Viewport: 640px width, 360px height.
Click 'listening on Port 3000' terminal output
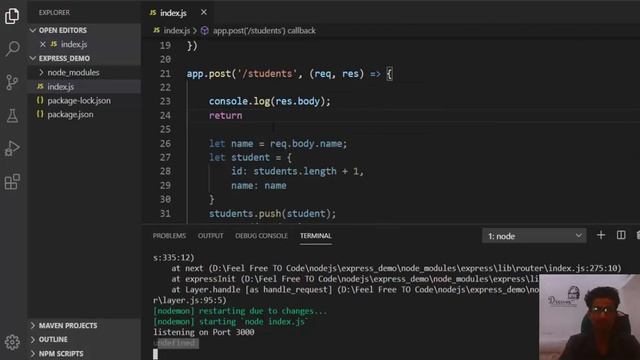[204, 332]
